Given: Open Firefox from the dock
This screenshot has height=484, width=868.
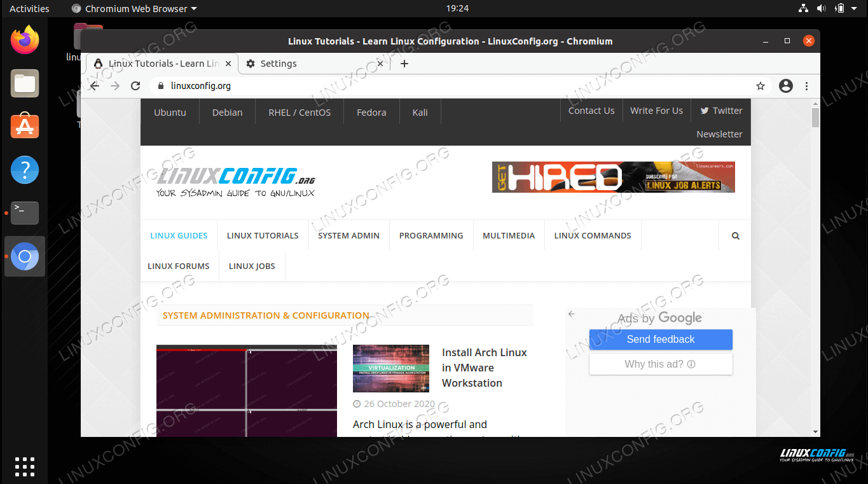Looking at the screenshot, I should (x=25, y=40).
